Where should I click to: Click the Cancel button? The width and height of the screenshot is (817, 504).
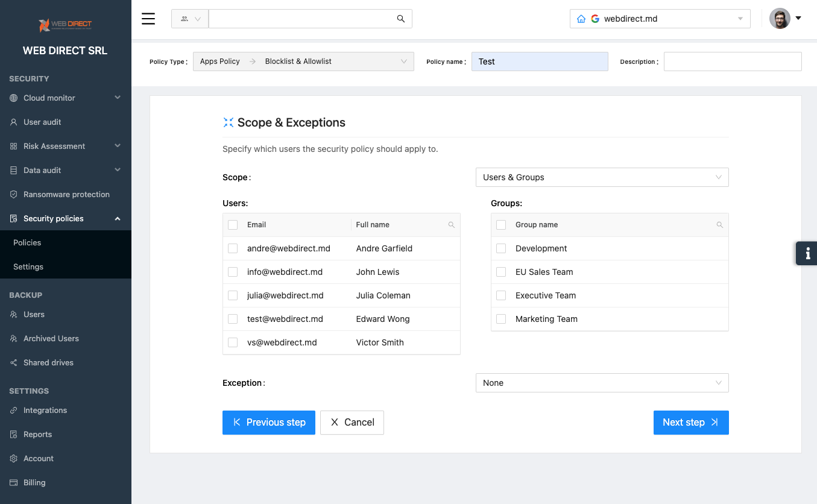(352, 423)
